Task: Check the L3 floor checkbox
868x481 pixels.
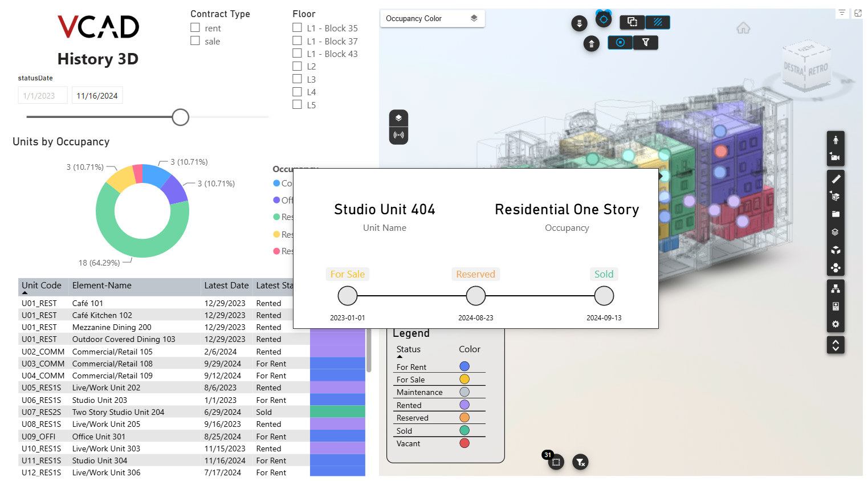Action: [x=297, y=79]
